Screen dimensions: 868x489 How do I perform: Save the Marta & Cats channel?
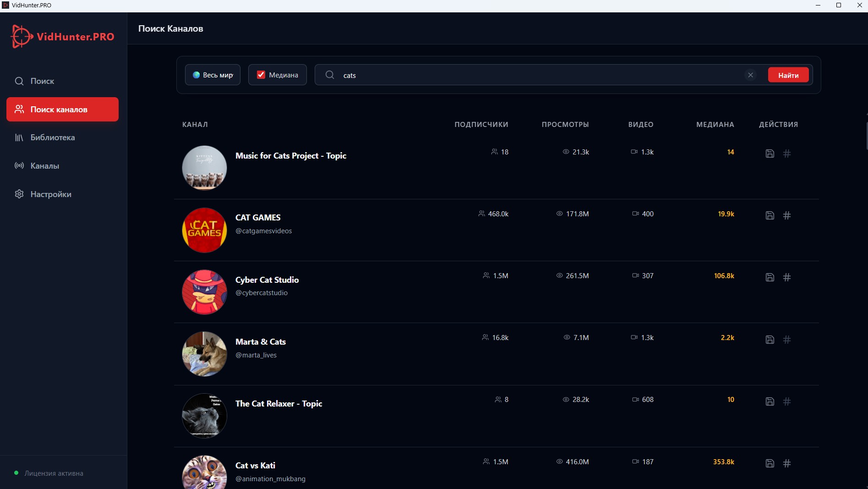[x=770, y=340]
